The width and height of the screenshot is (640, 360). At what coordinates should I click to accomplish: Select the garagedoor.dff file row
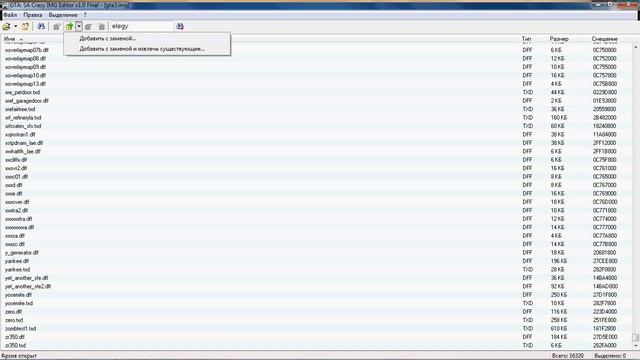point(317,101)
